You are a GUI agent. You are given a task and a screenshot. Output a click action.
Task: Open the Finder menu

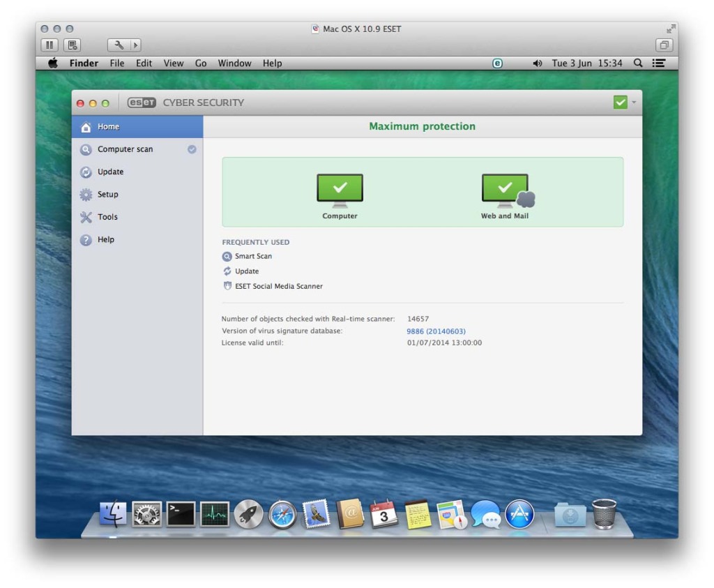(x=84, y=63)
